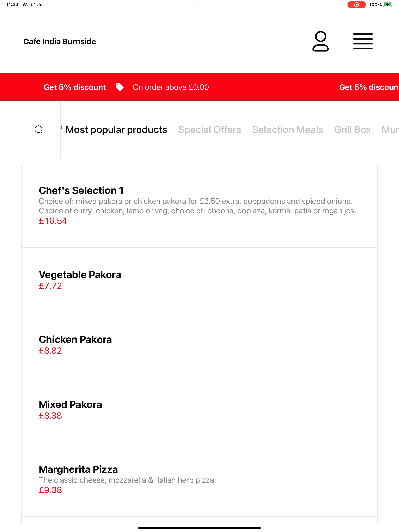
Task: Open the hamburger menu
Action: 363,41
